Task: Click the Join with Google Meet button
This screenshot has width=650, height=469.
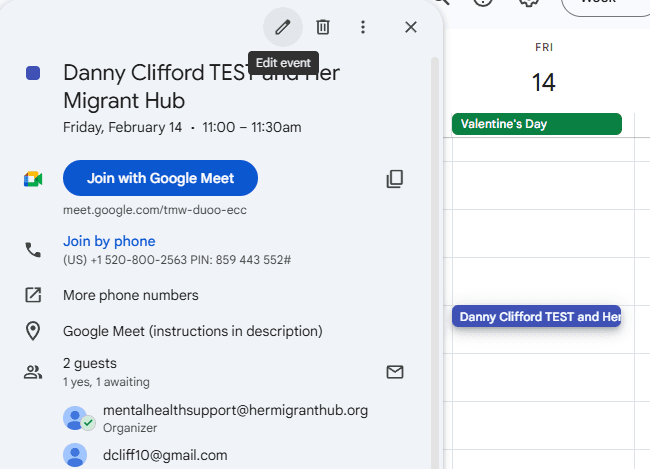Action: (x=160, y=178)
